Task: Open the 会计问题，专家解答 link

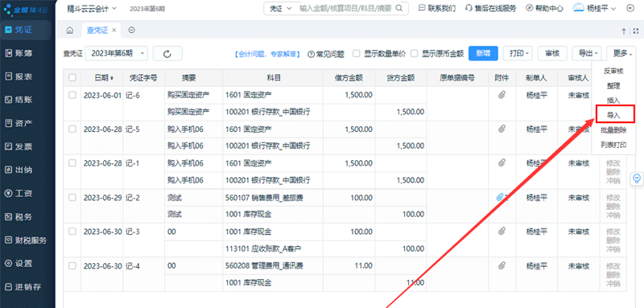Action: [x=267, y=54]
